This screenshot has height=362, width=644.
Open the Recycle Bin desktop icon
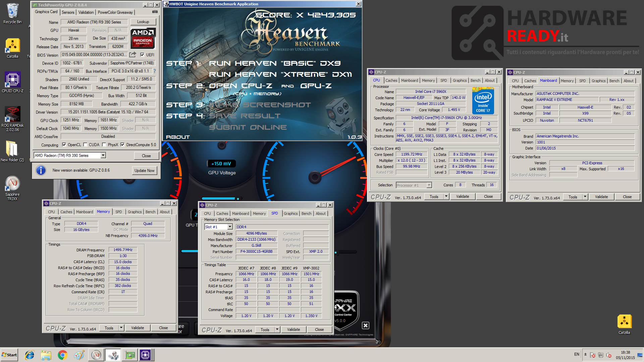12,13
